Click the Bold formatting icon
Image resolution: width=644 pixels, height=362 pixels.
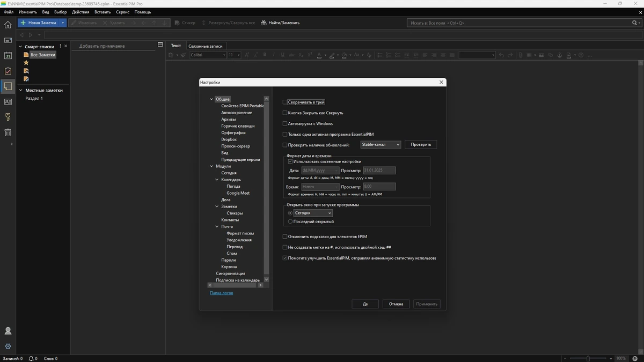pyautogui.click(x=264, y=55)
